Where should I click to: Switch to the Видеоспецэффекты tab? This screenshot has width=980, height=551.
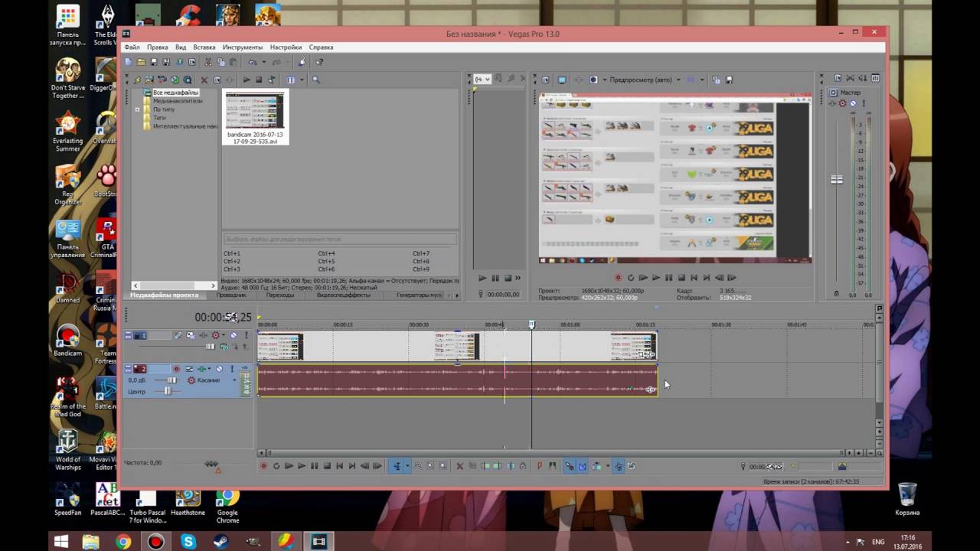tap(344, 295)
